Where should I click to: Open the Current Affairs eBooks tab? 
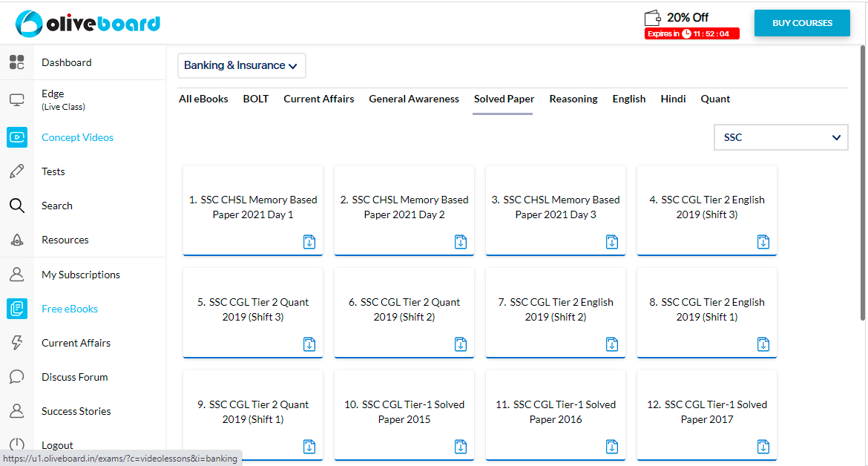319,99
